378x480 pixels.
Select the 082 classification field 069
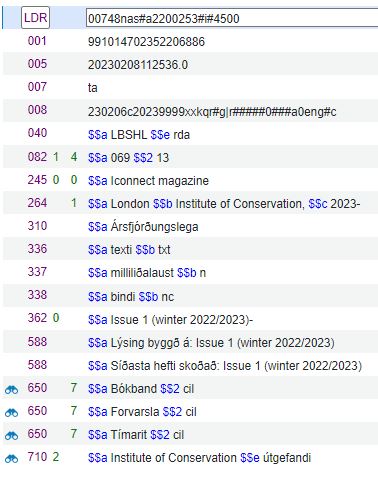coord(191,157)
